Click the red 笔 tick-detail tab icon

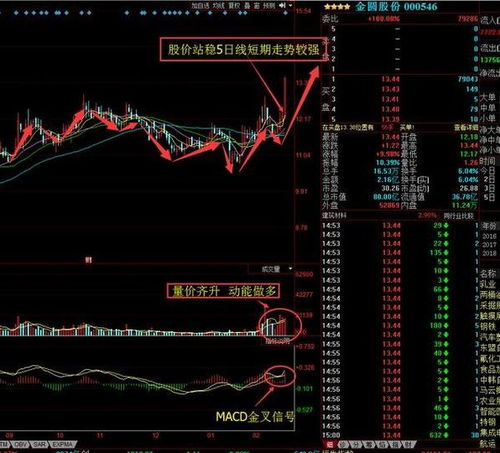pyautogui.click(x=330, y=445)
